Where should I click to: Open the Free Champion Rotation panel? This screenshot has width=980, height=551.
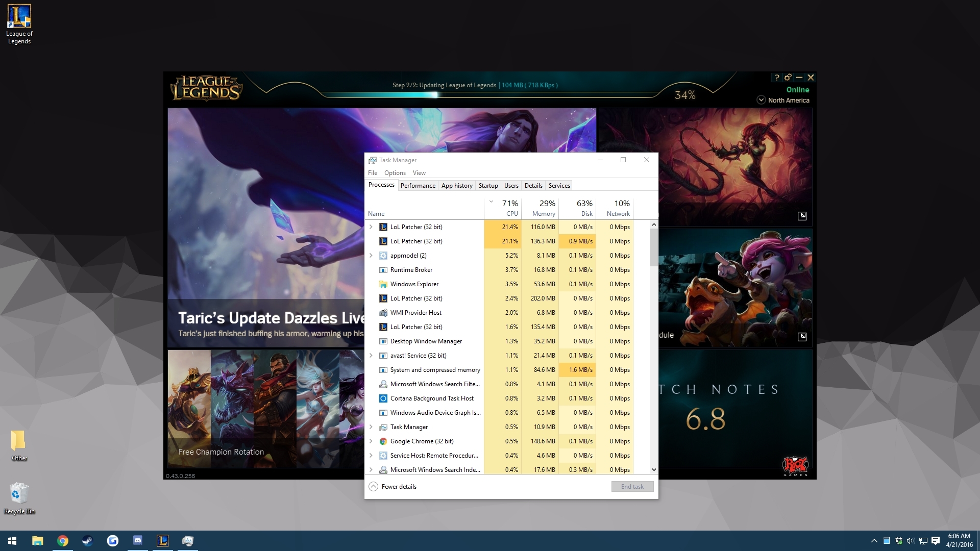(x=266, y=409)
